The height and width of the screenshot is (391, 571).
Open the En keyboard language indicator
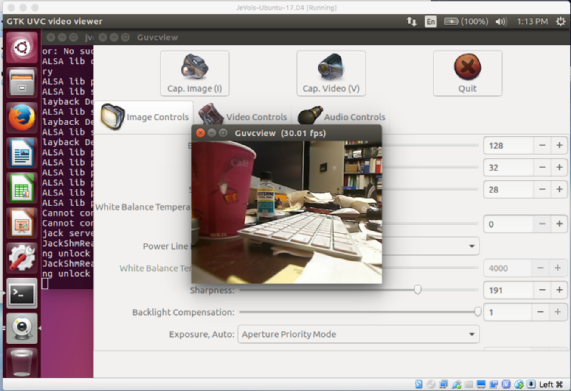[430, 21]
